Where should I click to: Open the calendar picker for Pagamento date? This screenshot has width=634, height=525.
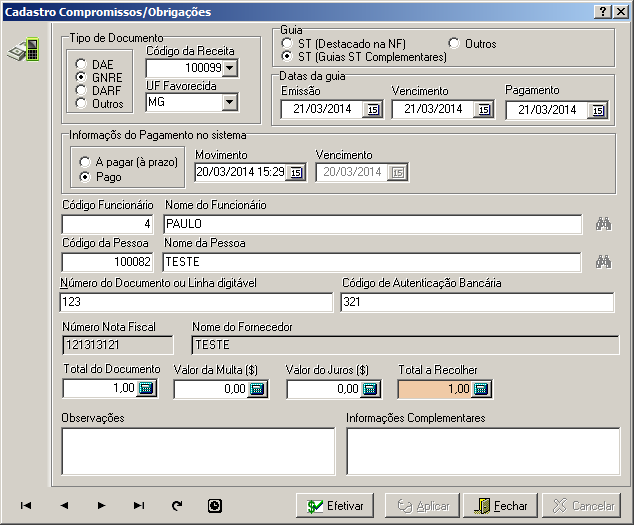pyautogui.click(x=598, y=110)
